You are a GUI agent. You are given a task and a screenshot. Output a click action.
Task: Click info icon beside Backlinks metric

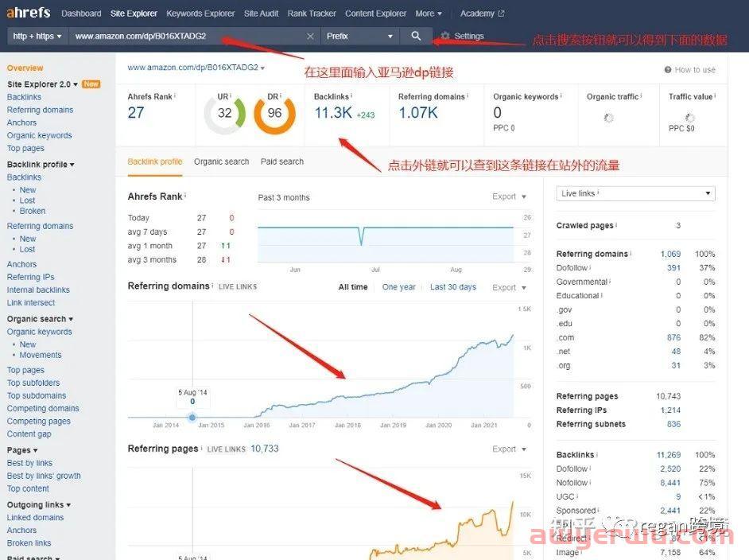[x=351, y=95]
